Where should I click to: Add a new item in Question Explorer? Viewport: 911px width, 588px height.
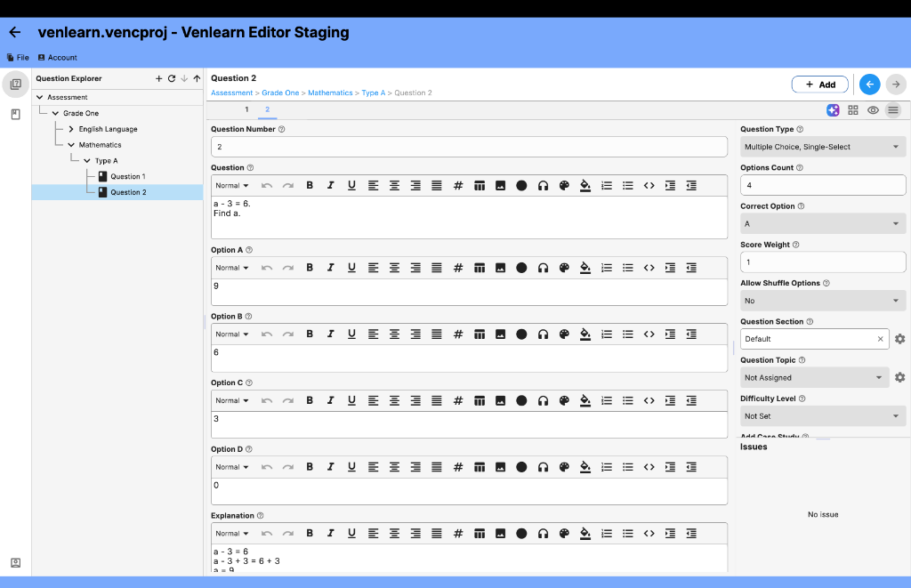(x=158, y=78)
